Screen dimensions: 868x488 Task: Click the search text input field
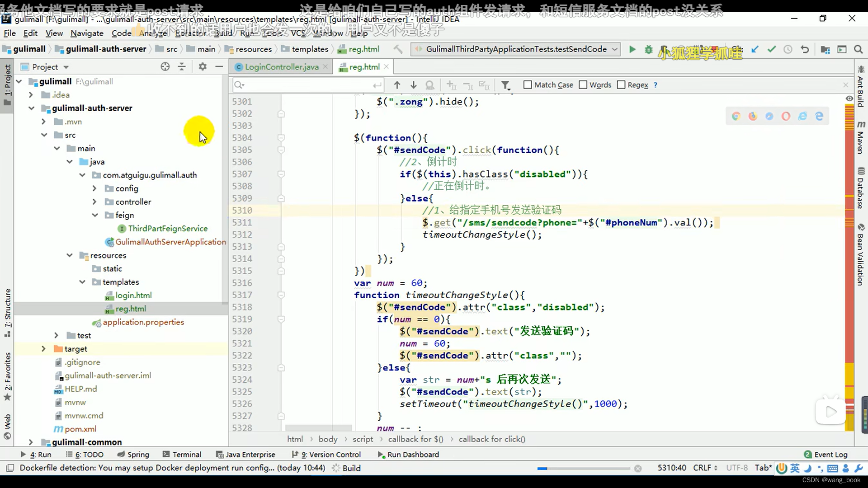coord(307,85)
